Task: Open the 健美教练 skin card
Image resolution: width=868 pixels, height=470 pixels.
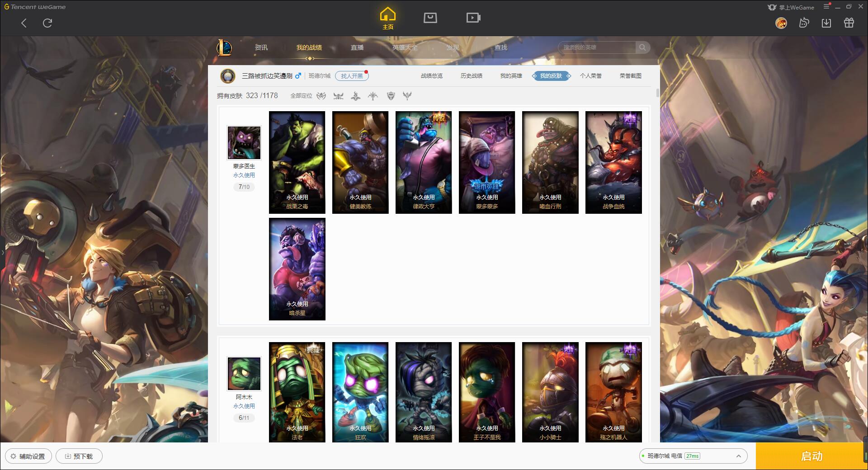Action: point(360,162)
